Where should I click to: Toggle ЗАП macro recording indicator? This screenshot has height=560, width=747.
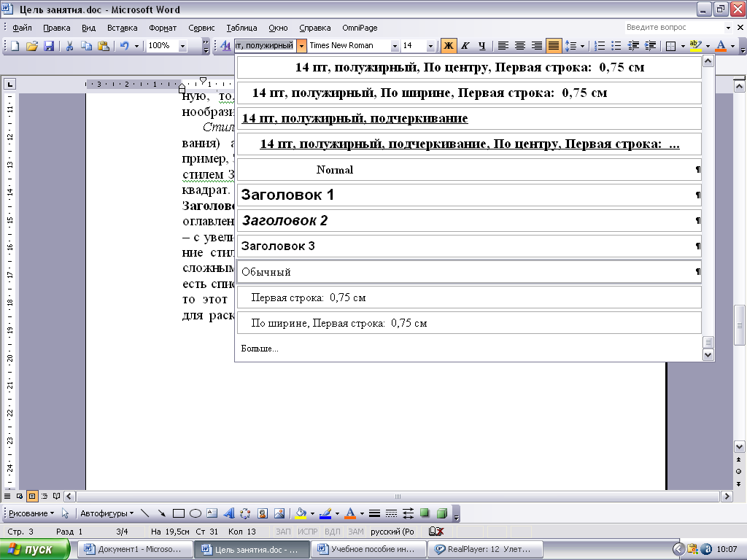point(283,532)
